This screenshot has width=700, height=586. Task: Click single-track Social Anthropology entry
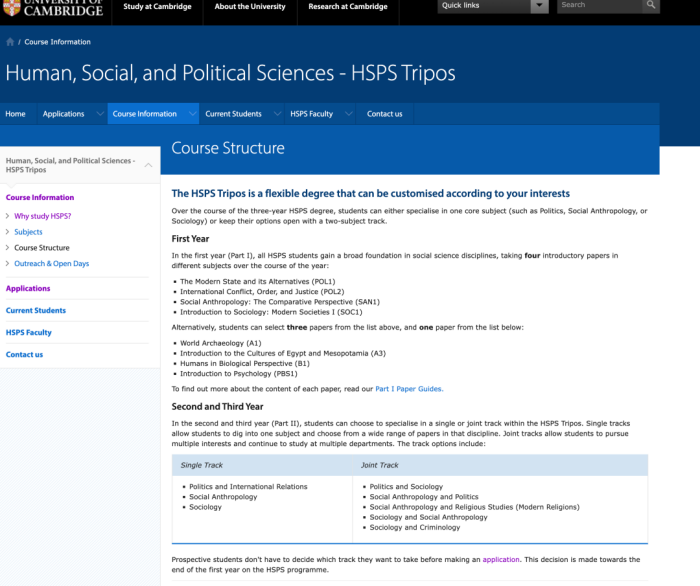(223, 497)
